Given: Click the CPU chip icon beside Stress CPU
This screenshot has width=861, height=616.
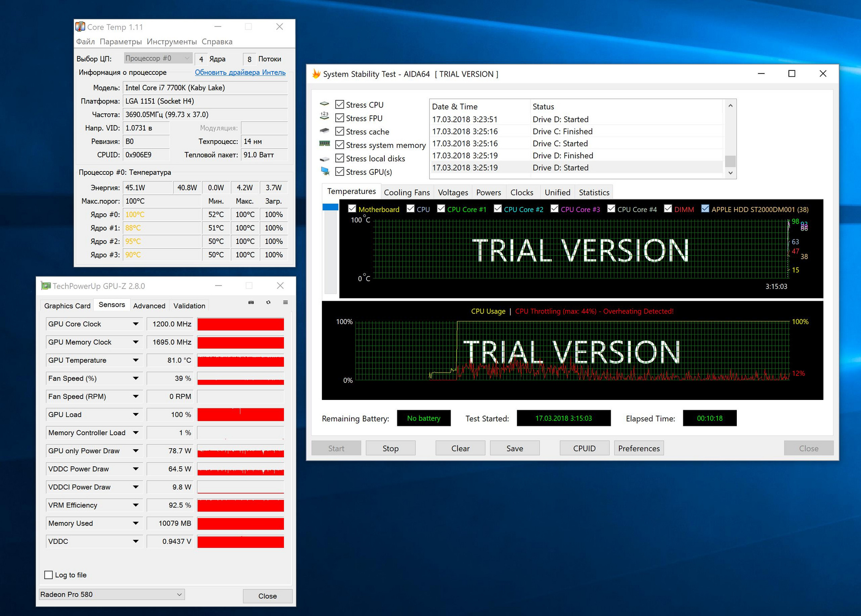Looking at the screenshot, I should (x=325, y=104).
